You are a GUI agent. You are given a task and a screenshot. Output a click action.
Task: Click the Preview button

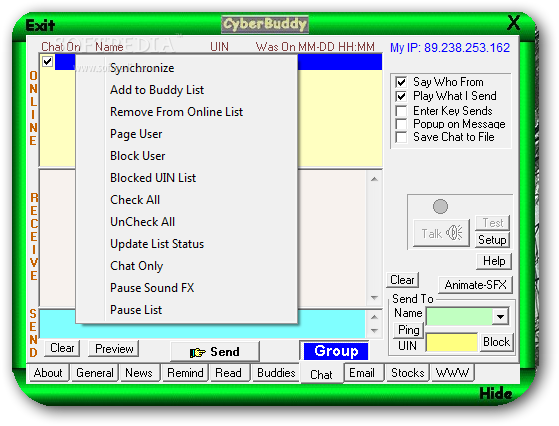coord(114,348)
